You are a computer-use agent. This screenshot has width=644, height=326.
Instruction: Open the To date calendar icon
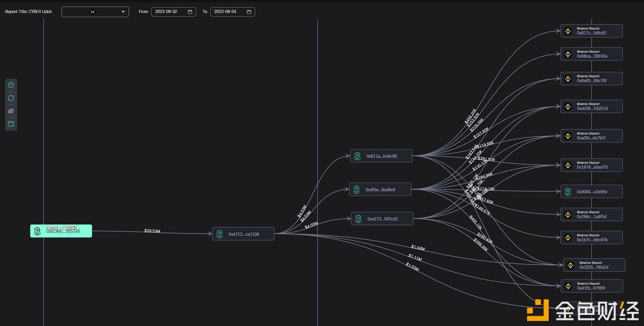[249, 12]
